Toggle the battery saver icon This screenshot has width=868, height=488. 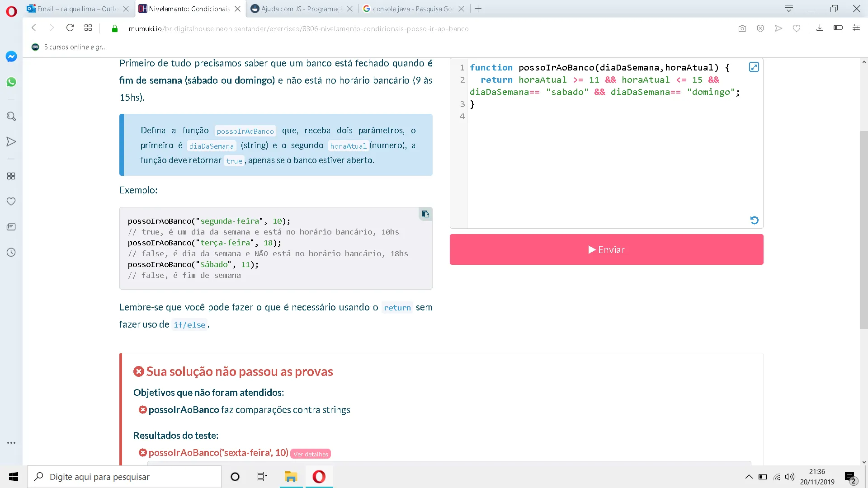pos(838,28)
